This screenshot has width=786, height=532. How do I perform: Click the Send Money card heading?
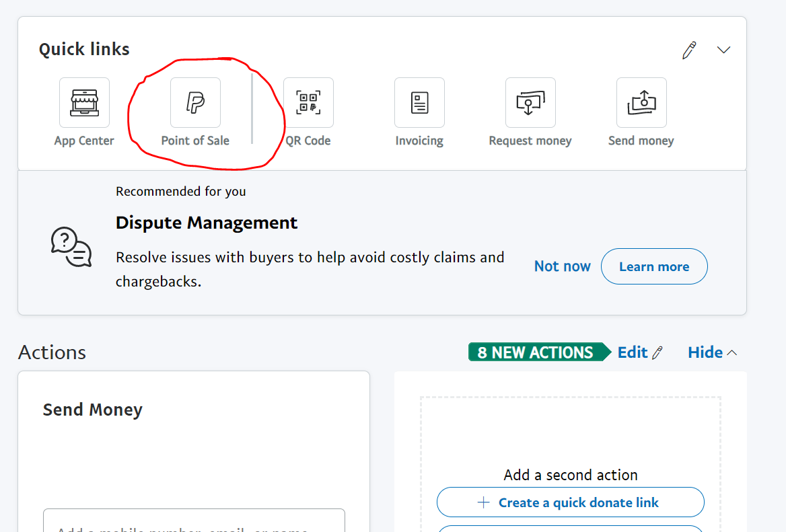click(93, 410)
